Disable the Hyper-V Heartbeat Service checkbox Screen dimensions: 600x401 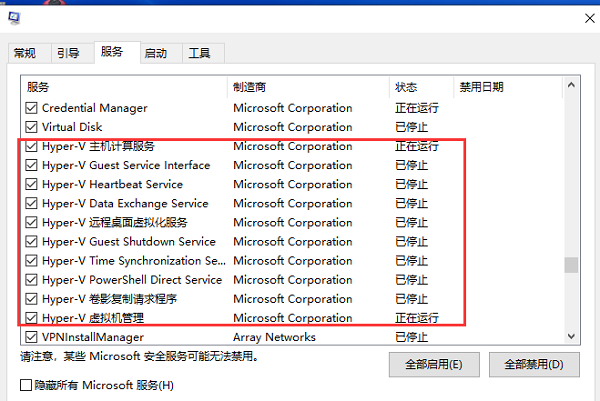30,184
